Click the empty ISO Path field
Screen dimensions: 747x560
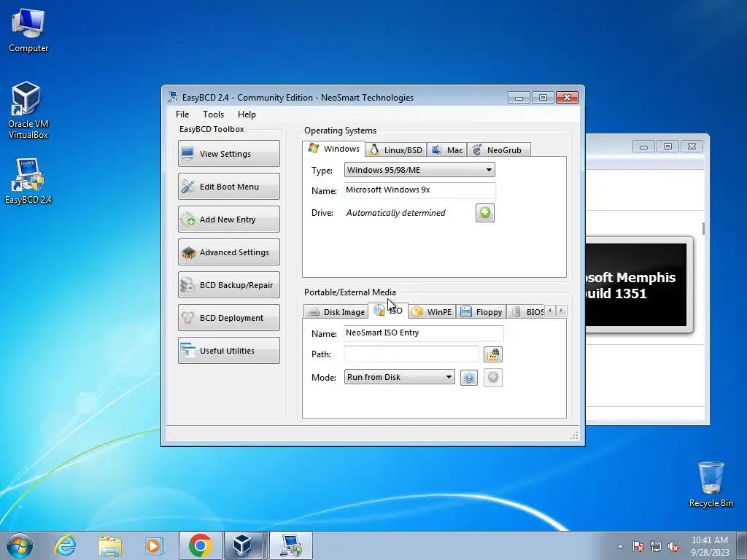(x=411, y=354)
